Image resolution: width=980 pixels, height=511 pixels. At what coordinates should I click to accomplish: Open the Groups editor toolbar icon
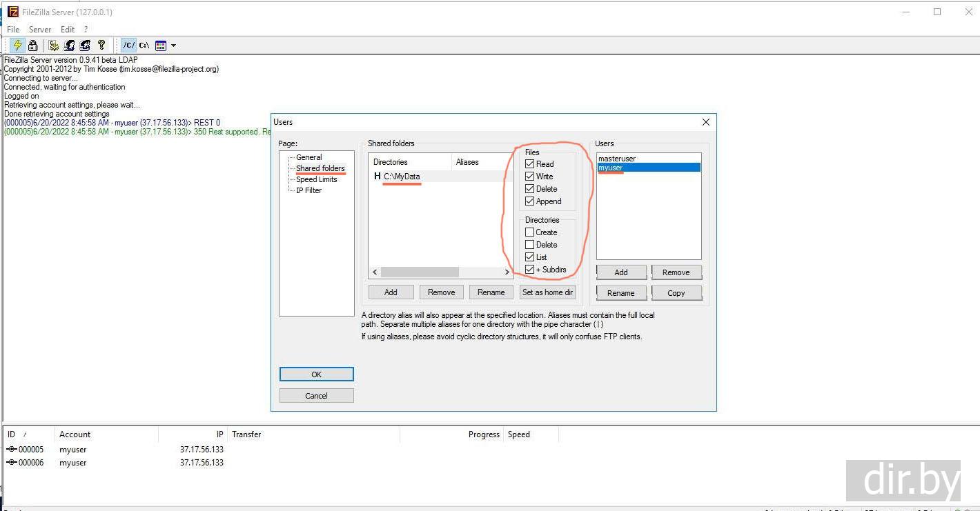(x=85, y=46)
